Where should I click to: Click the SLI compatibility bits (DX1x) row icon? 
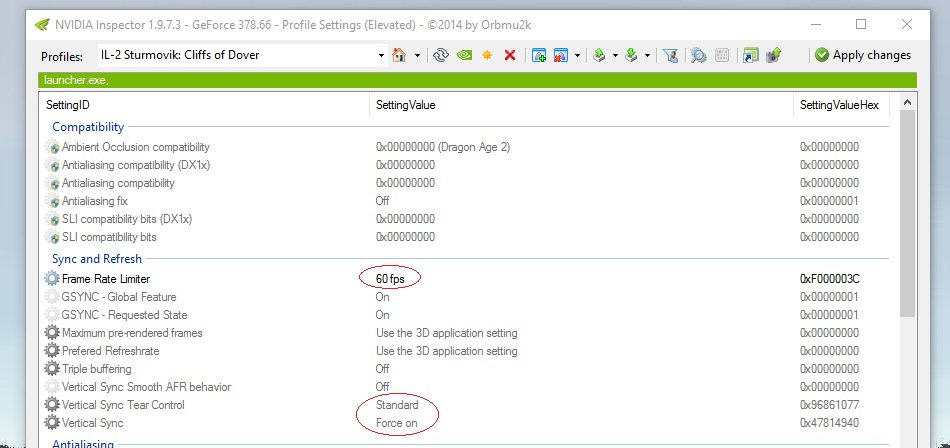pos(53,219)
